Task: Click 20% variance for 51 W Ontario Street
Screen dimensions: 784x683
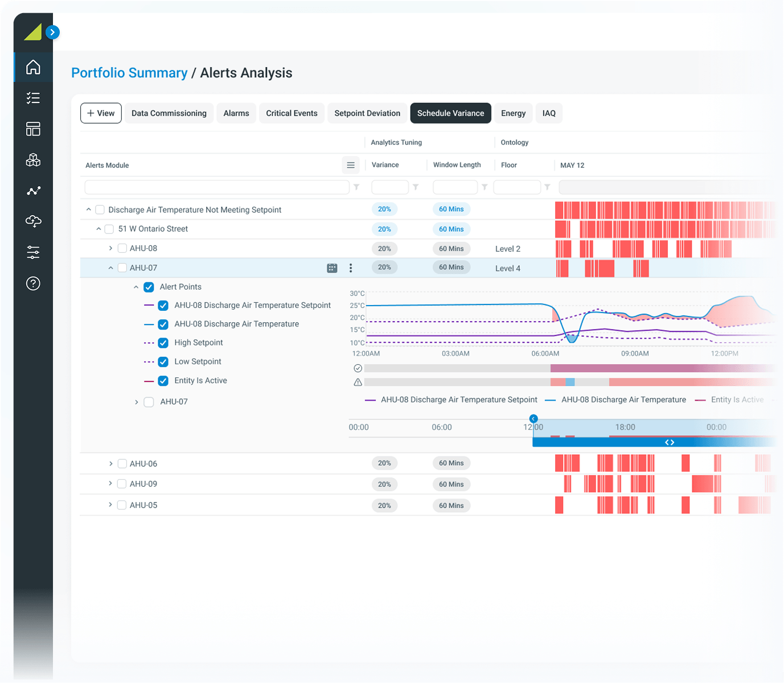Action: pyautogui.click(x=384, y=229)
